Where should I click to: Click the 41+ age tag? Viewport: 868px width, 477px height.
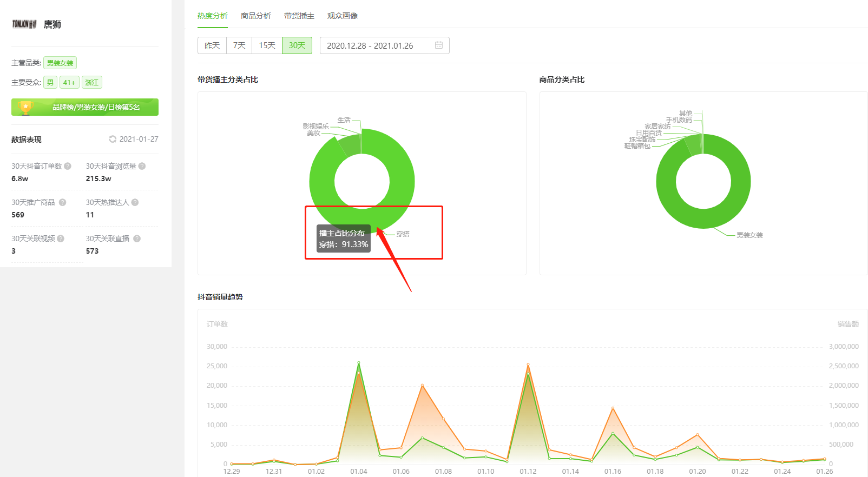(69, 82)
